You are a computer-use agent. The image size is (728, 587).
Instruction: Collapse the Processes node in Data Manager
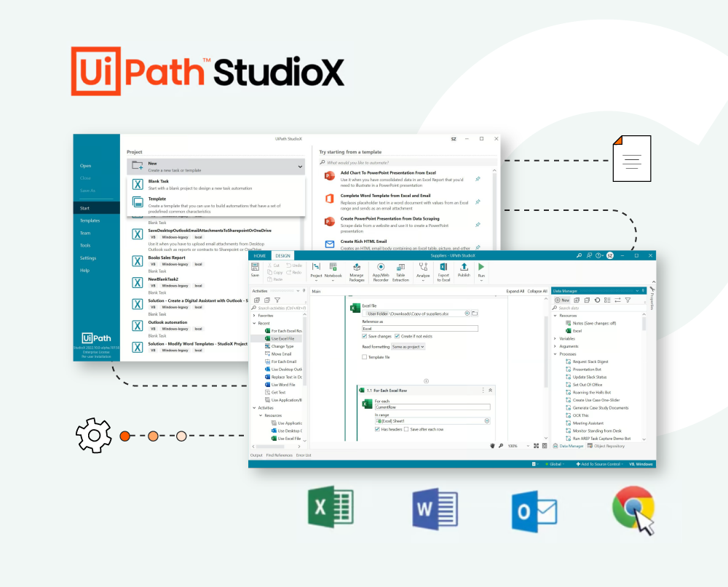[555, 354]
